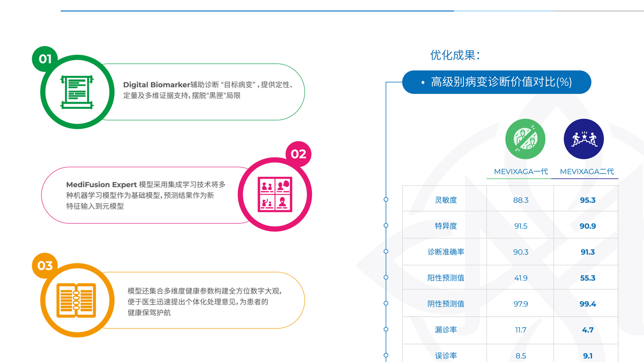Screen dimensions: 644x362
Task: Click the 高级别病变诊断价值对比(%) blue banner
Action: tap(496, 82)
